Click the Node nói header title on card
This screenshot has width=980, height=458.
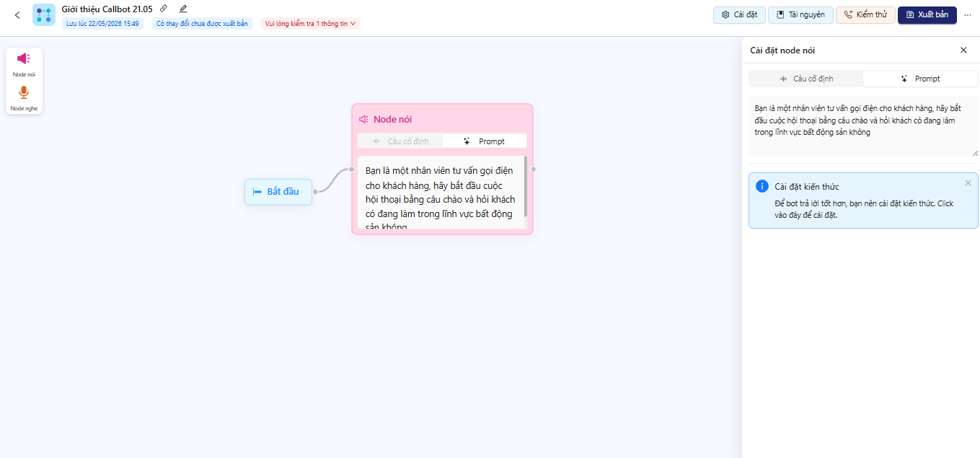(x=392, y=119)
